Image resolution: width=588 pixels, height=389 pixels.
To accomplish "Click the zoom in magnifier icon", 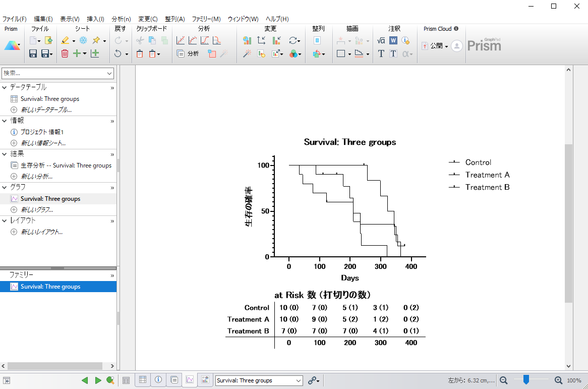I will (558, 380).
